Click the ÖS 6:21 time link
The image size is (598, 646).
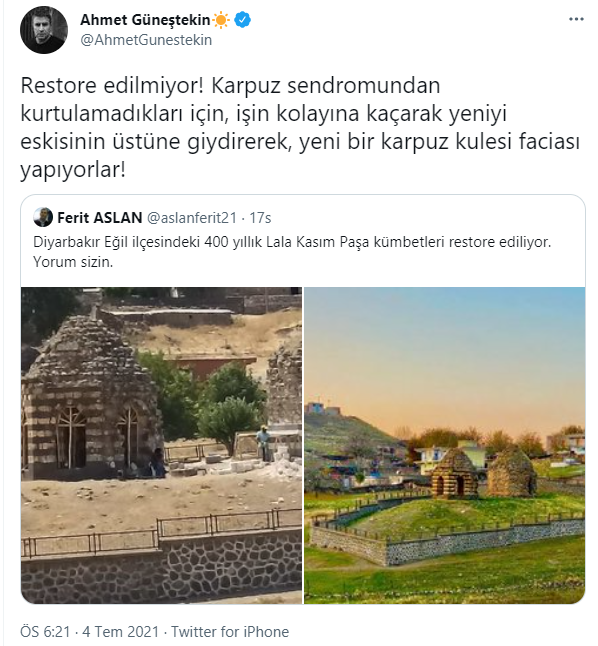(x=45, y=632)
